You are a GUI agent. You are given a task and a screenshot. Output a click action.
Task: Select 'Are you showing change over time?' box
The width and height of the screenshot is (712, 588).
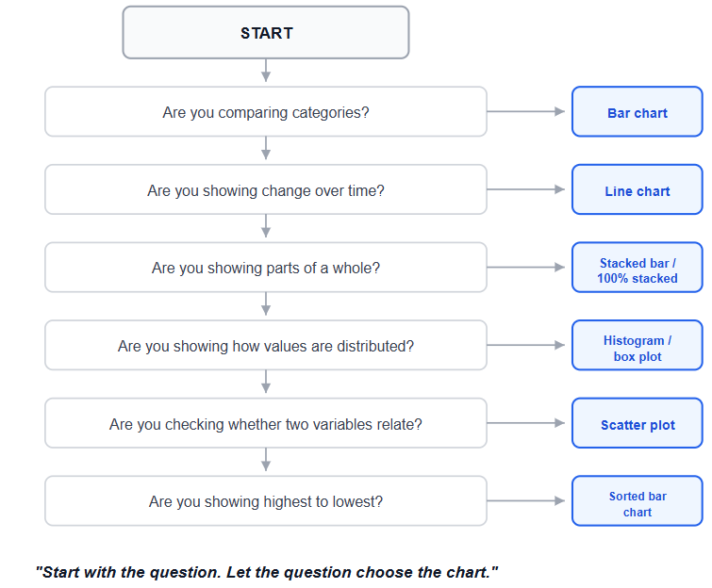[x=266, y=189]
